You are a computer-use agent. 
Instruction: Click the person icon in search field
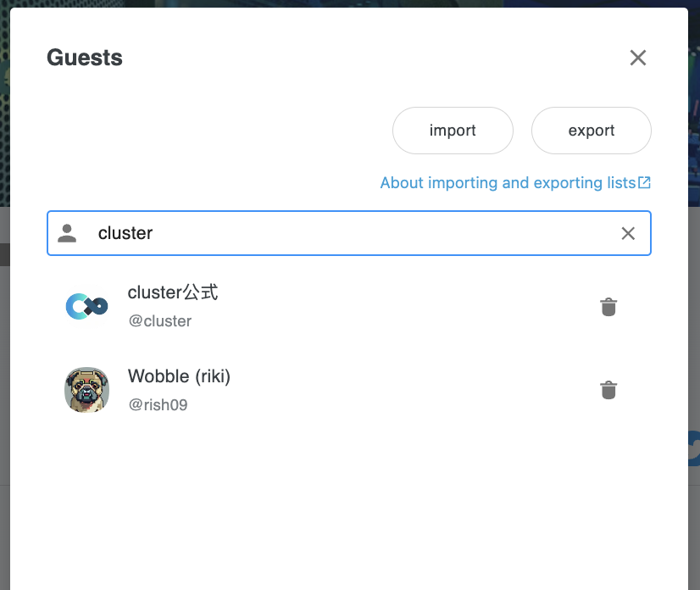67,233
